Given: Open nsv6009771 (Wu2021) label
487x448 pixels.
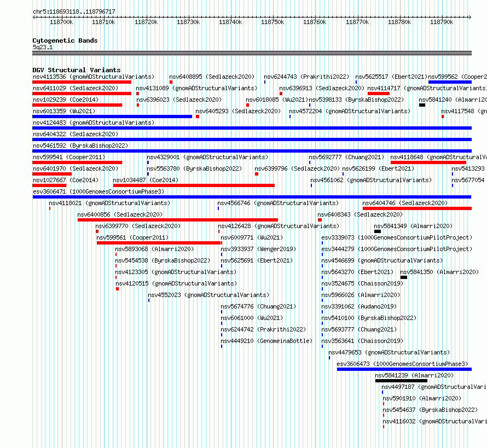Looking at the screenshot, I should pos(252,237).
